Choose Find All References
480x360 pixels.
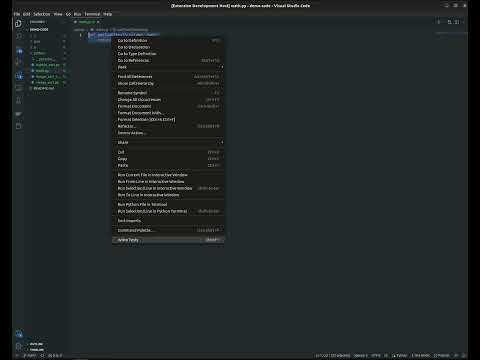(x=168, y=77)
